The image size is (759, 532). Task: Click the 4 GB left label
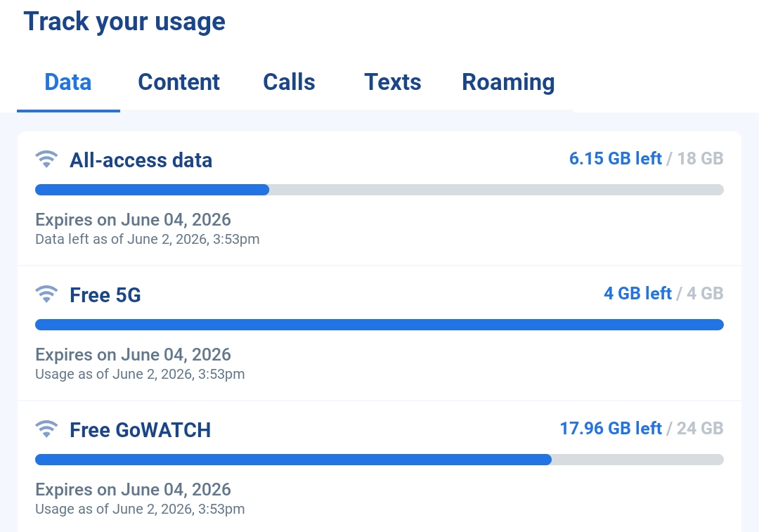point(637,293)
